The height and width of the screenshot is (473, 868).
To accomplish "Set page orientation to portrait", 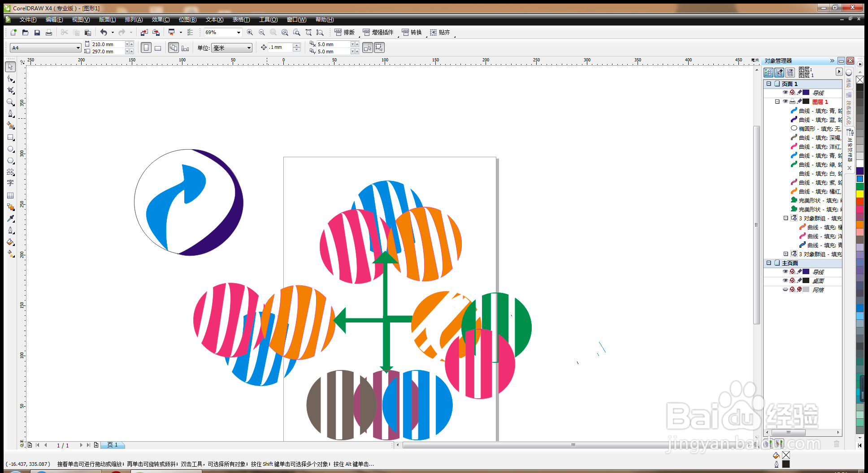I will (x=146, y=47).
